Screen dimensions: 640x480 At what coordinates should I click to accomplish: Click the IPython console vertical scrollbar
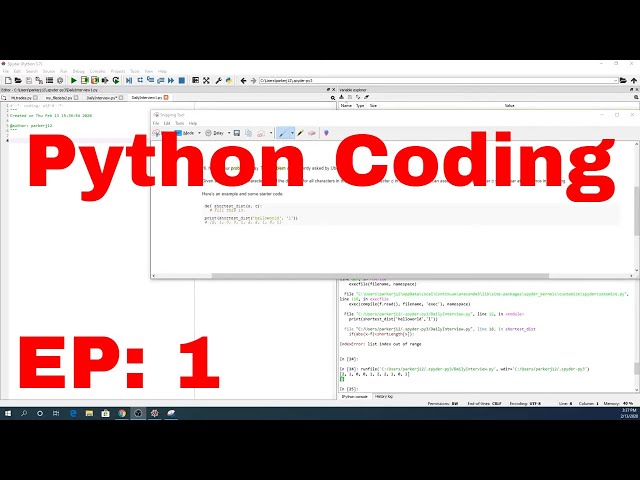[636, 369]
